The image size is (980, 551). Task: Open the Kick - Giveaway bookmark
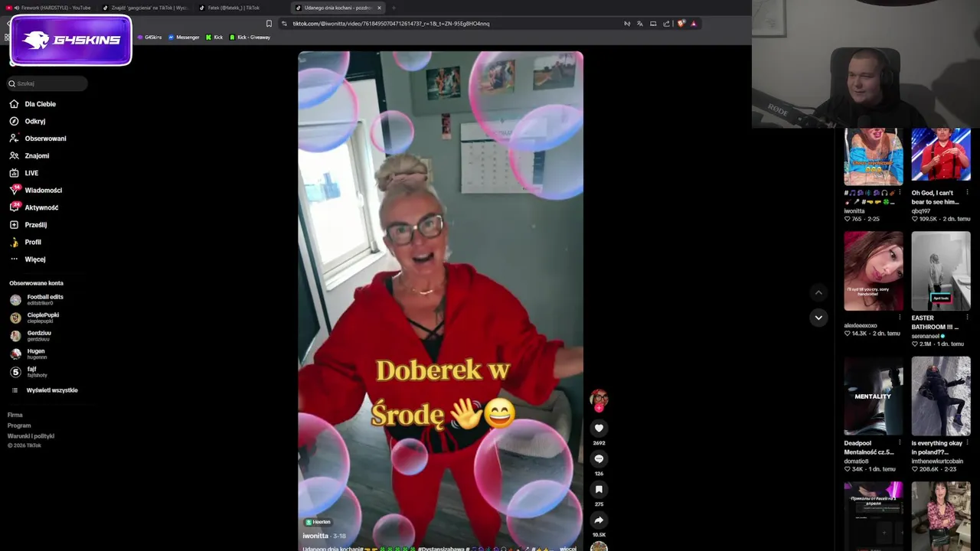tap(250, 37)
